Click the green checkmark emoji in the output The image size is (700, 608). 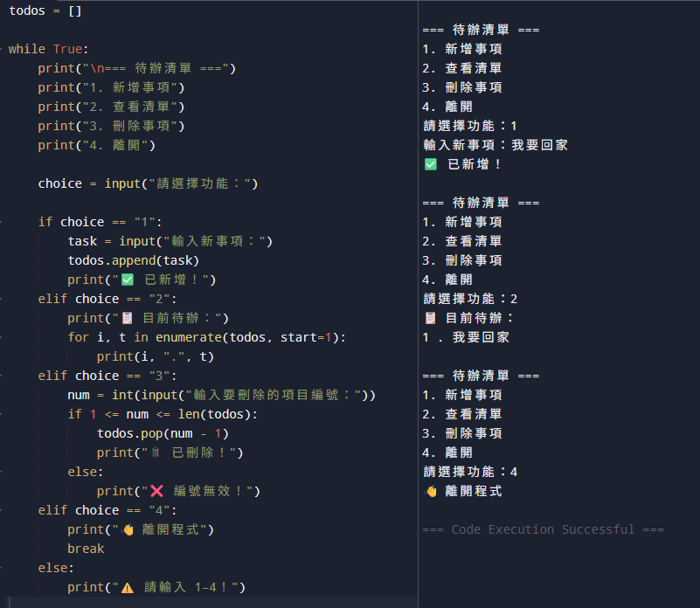pos(430,165)
